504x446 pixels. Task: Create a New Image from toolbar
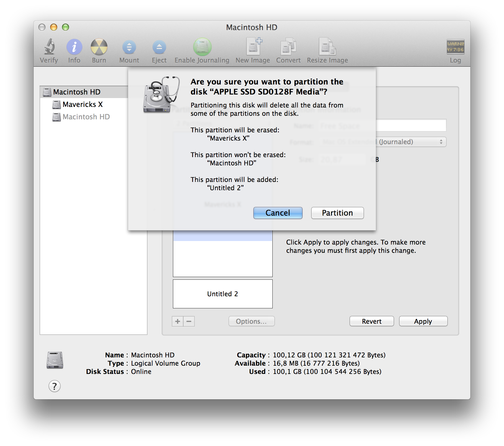[253, 46]
